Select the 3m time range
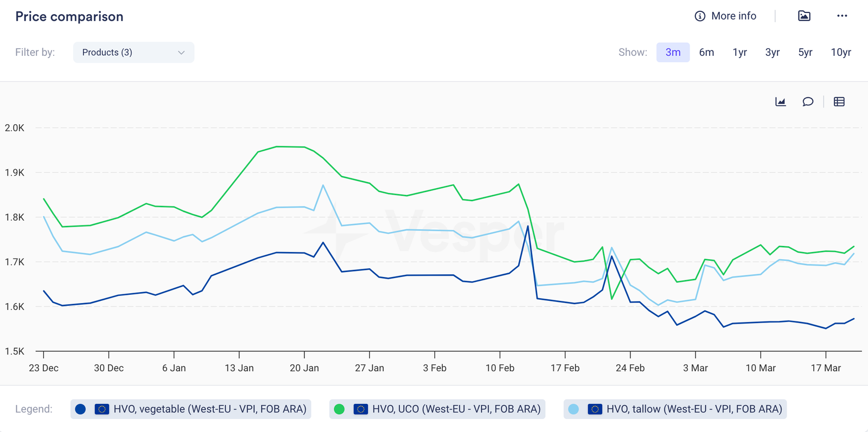This screenshot has width=868, height=432. (673, 53)
